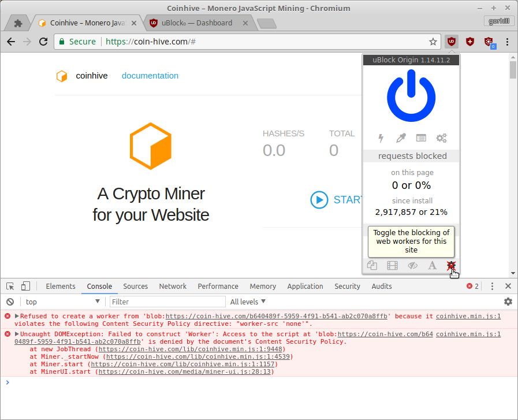Open miner-ui.js:28:13 stack link
The width and height of the screenshot is (518, 420).
click(x=185, y=371)
